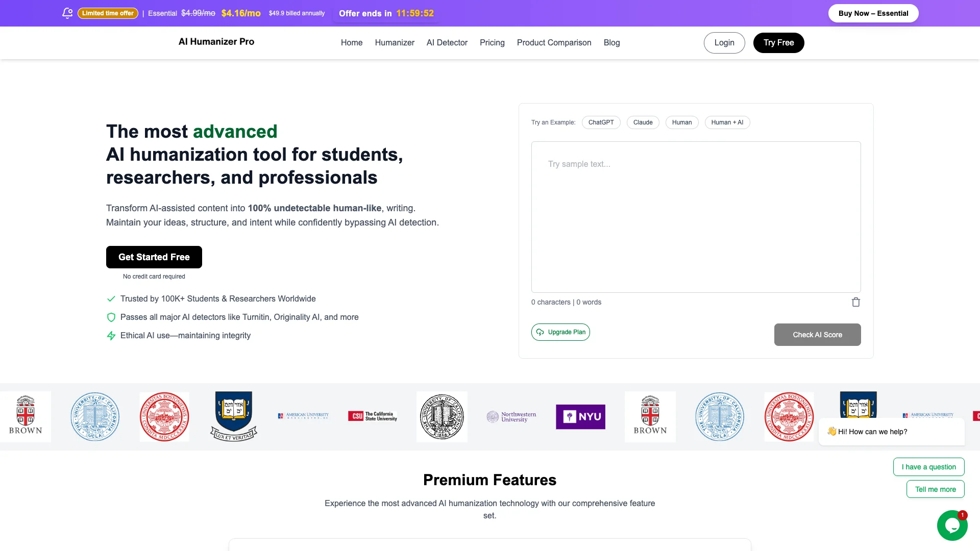Choose the "I have a question" chat reply

tap(928, 467)
